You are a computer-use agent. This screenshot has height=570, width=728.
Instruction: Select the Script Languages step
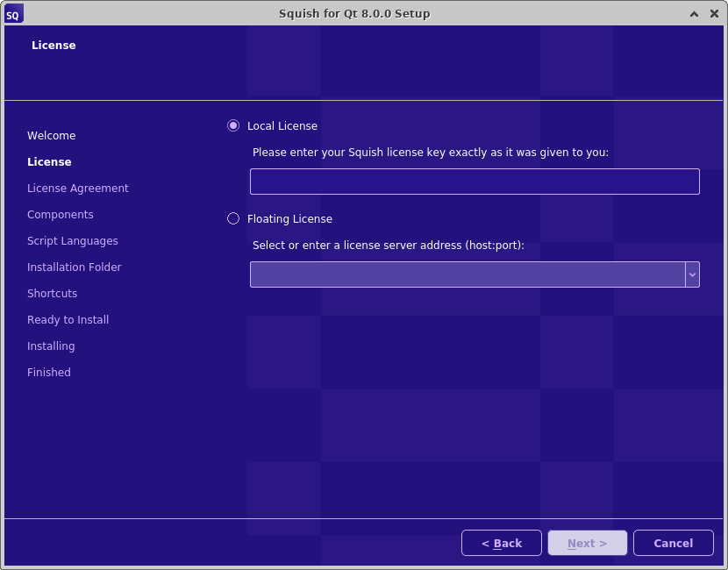click(73, 240)
